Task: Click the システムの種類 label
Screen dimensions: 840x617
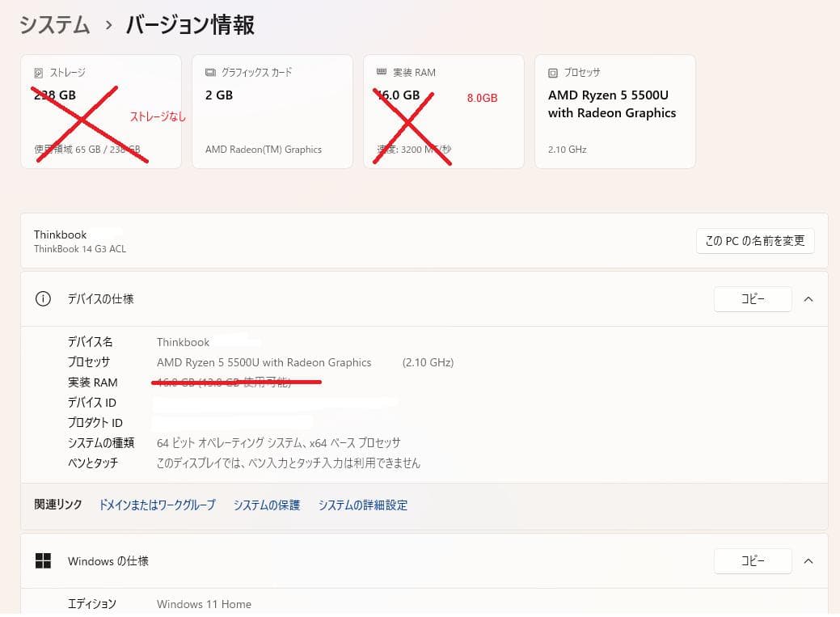Action: (x=101, y=443)
